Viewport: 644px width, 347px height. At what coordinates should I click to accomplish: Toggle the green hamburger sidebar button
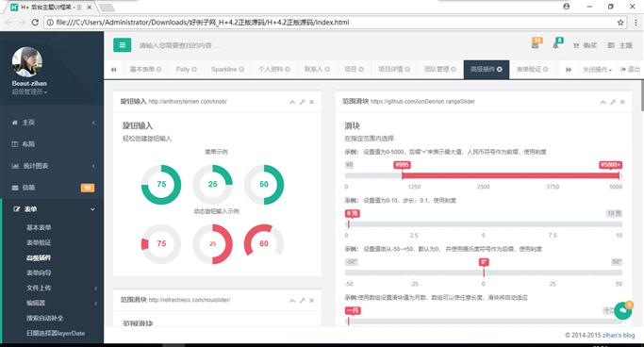(122, 44)
